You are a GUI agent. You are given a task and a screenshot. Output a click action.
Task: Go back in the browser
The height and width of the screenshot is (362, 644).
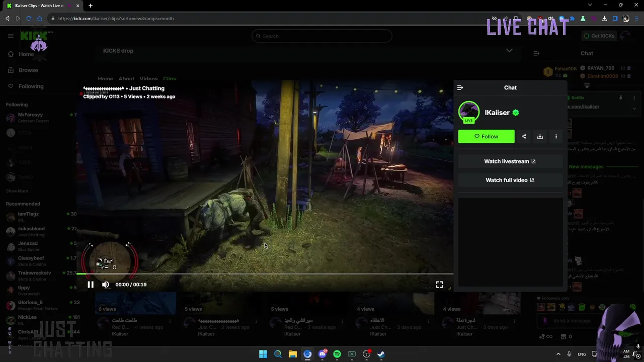8,19
